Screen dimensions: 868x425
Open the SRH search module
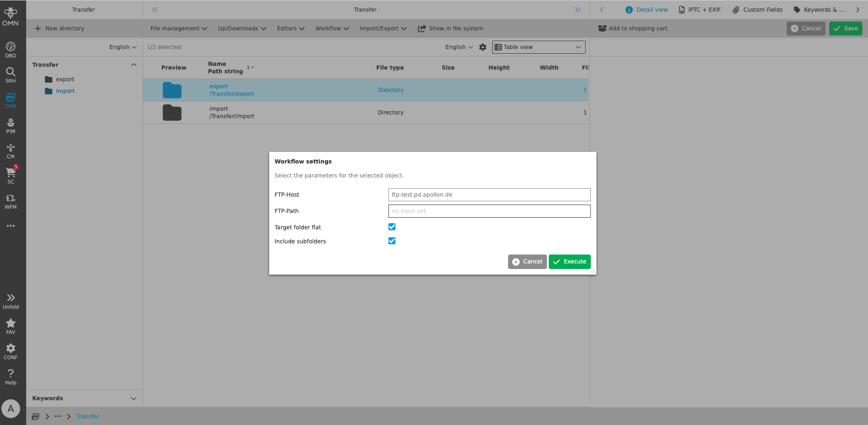click(10, 75)
